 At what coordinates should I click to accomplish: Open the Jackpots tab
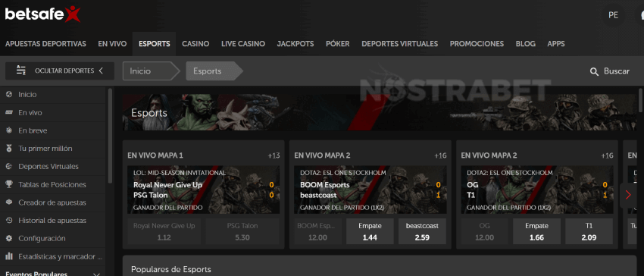coord(295,44)
